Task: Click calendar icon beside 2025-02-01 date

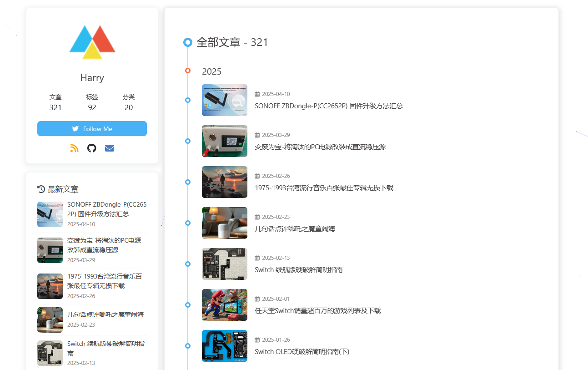Action: tap(257, 299)
